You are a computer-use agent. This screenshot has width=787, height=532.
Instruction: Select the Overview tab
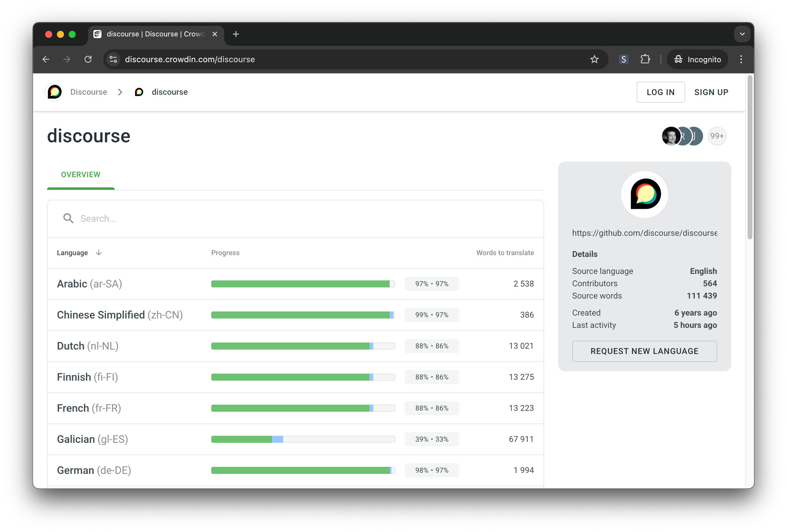coord(81,175)
